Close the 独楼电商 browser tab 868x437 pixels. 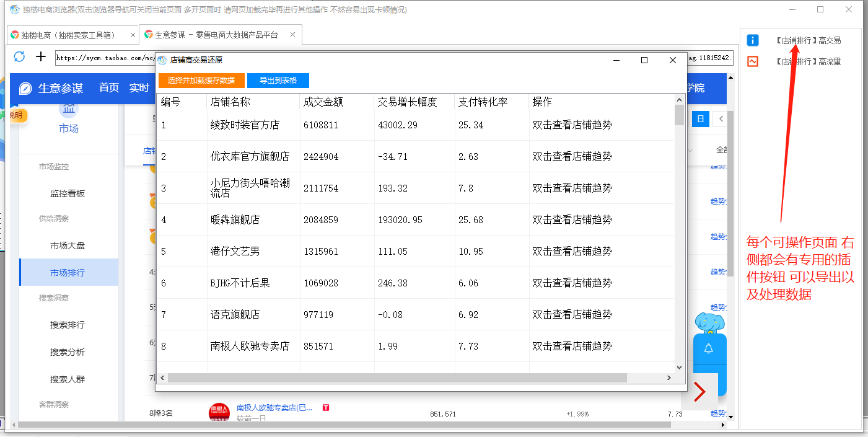click(x=133, y=35)
